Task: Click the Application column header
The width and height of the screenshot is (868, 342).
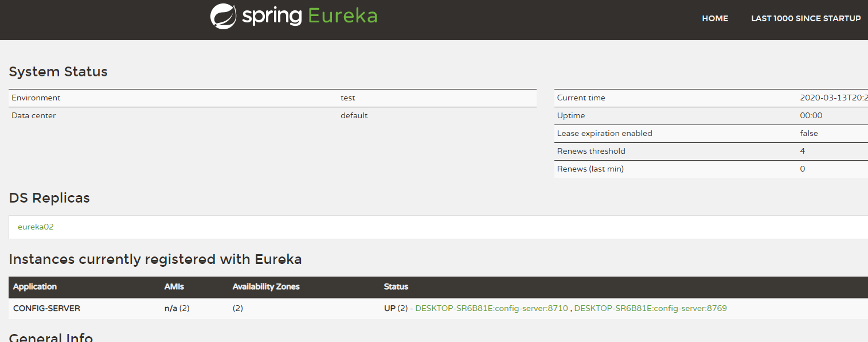Action: [35, 286]
